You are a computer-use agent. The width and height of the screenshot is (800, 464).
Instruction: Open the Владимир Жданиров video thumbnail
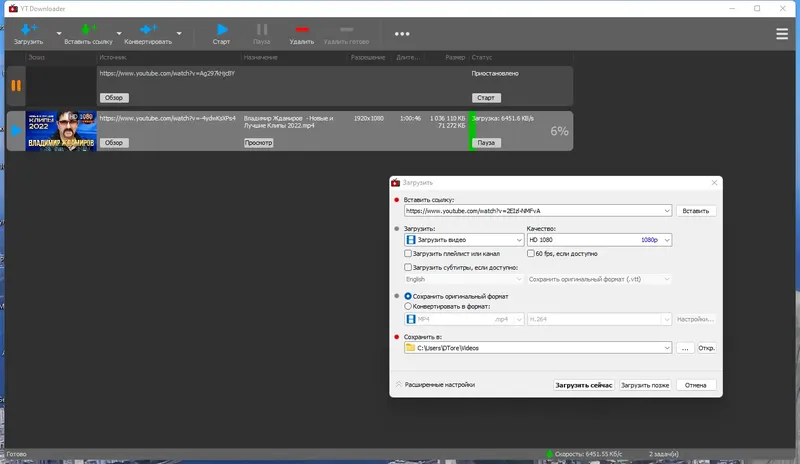61,131
